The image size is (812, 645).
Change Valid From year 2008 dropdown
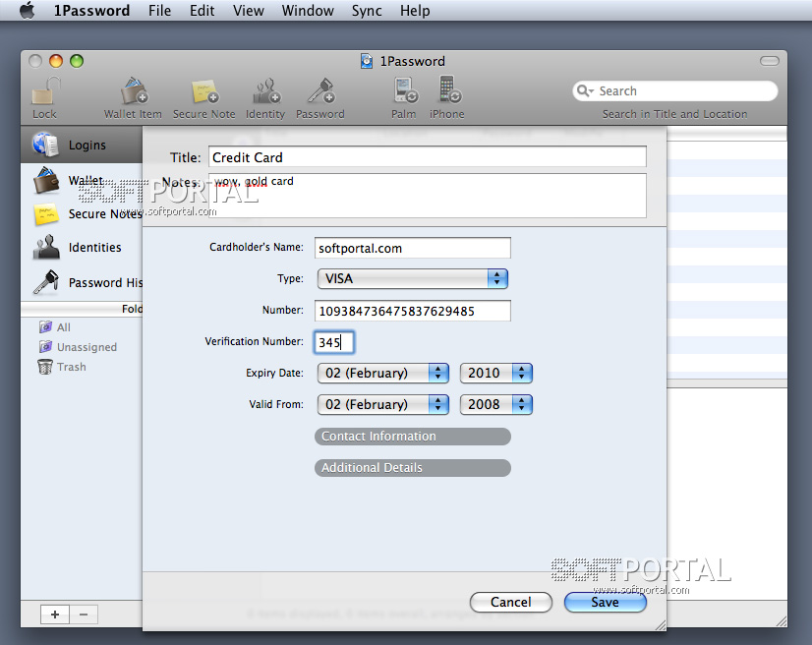[496, 405]
